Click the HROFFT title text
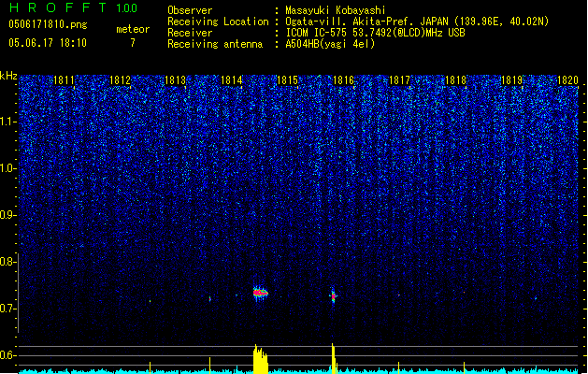 pos(58,7)
